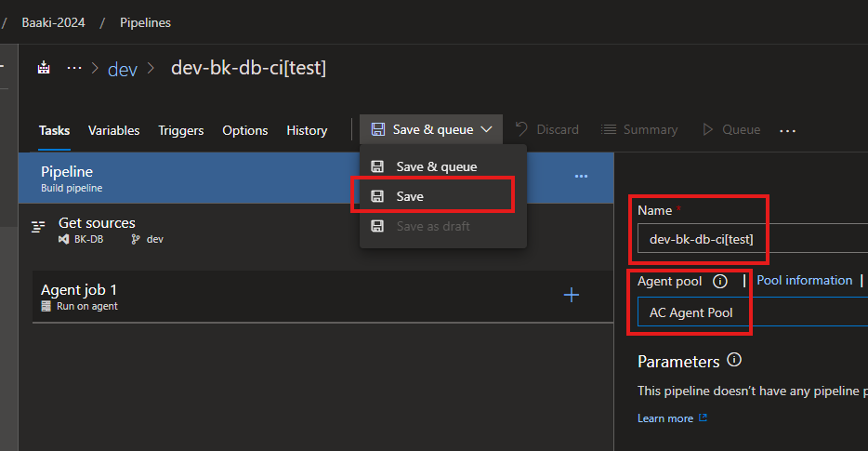
Task: Open the Options tab
Action: 245,130
